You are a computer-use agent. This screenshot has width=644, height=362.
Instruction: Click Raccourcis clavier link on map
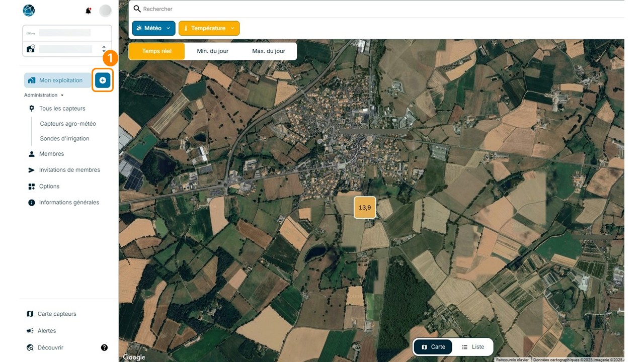coord(512,359)
